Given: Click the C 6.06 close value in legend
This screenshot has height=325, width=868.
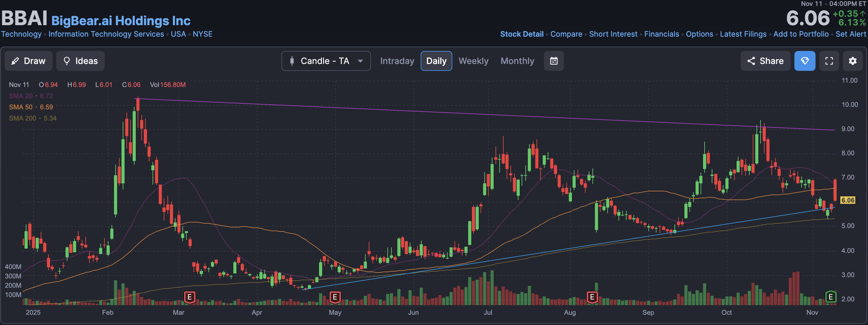Looking at the screenshot, I should coord(131,85).
